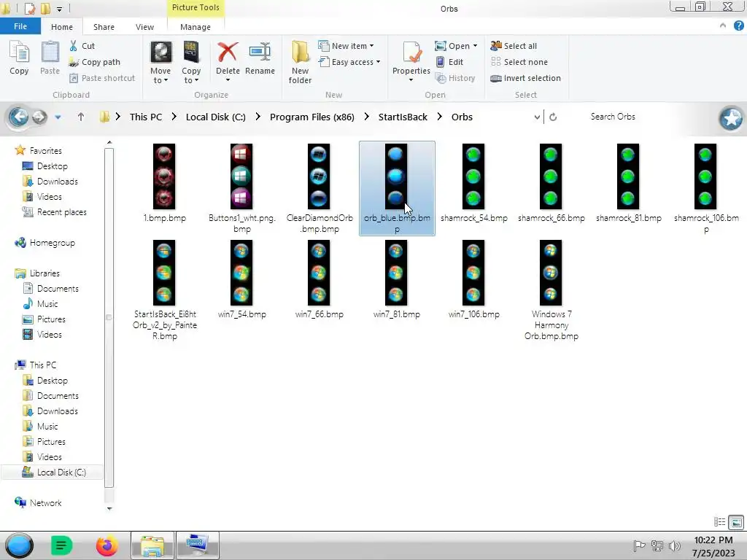Click Cut with the scissors icon

point(82,46)
